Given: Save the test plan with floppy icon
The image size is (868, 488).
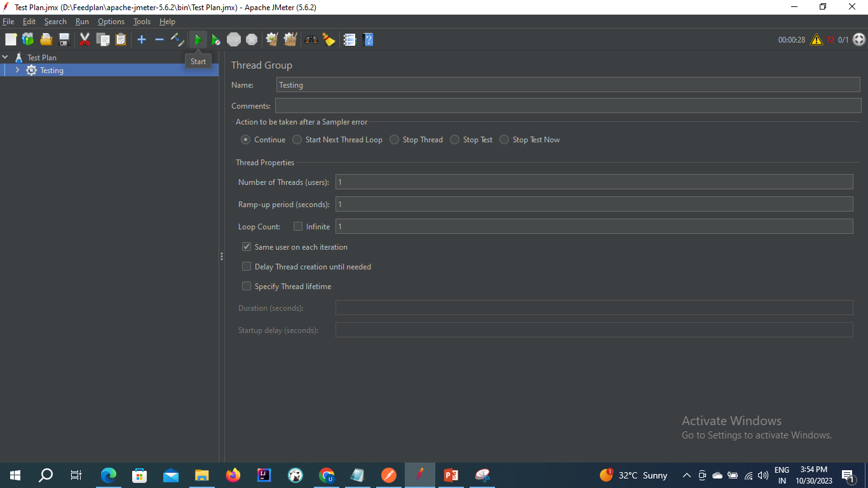Looking at the screenshot, I should coord(64,39).
